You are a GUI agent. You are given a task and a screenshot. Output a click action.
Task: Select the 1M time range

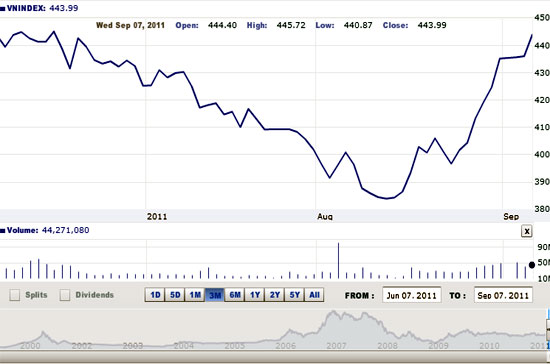(x=195, y=295)
